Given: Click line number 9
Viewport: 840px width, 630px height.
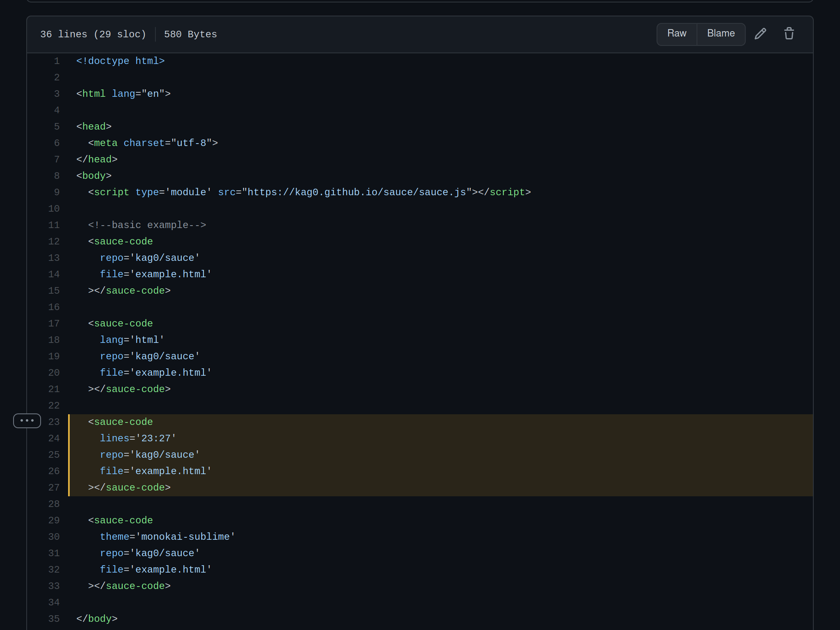Looking at the screenshot, I should click(x=57, y=192).
